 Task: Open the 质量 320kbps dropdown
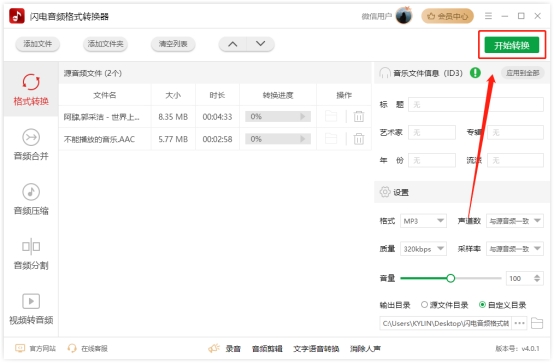(423, 249)
